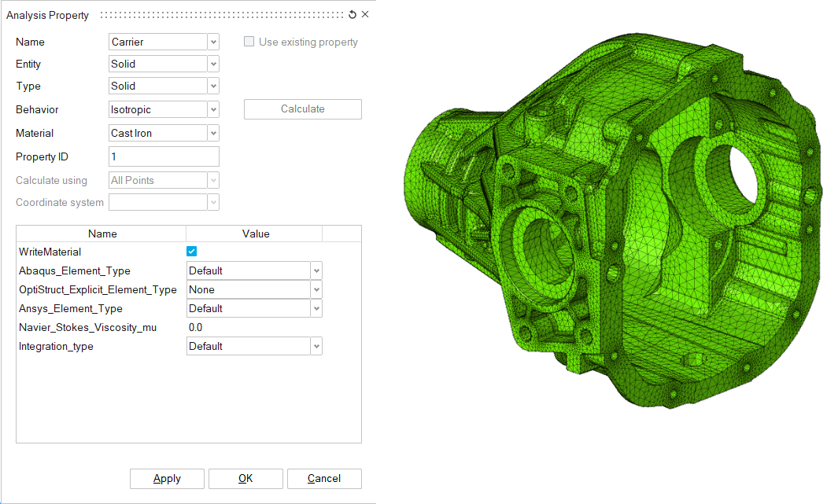The width and height of the screenshot is (838, 504).
Task: Click the reset arrow icon in title bar
Action: pyautogui.click(x=353, y=14)
